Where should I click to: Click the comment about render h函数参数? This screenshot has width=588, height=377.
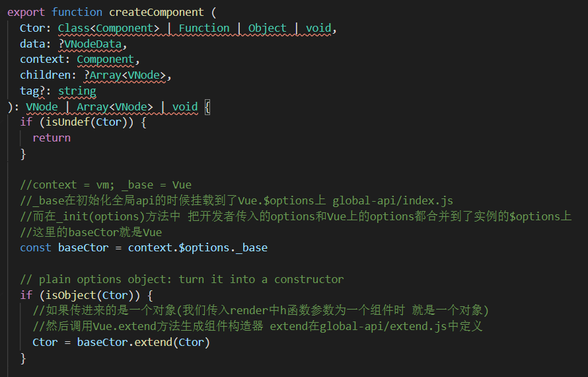260,310
